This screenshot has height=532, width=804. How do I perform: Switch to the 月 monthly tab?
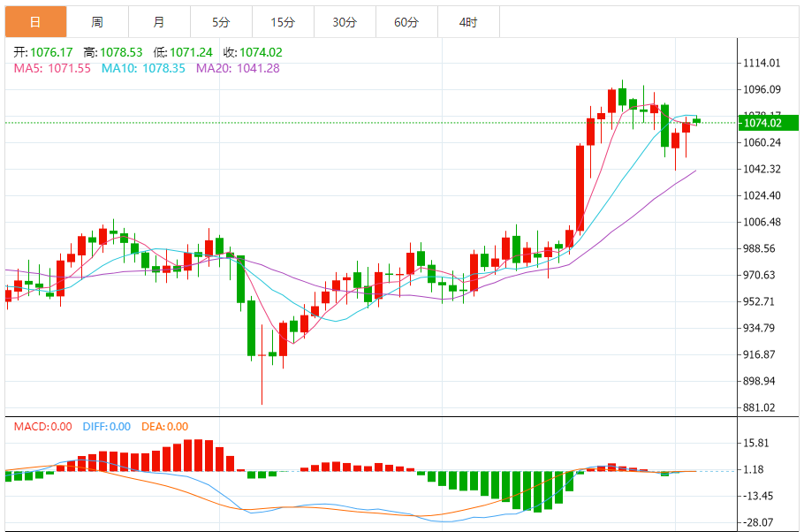click(159, 22)
